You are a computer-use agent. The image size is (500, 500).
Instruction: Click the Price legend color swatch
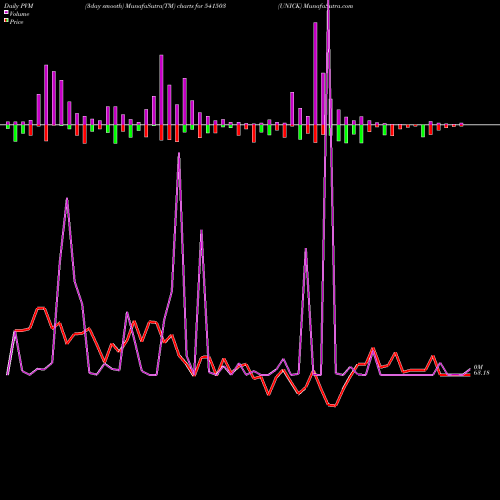(x=6, y=21)
